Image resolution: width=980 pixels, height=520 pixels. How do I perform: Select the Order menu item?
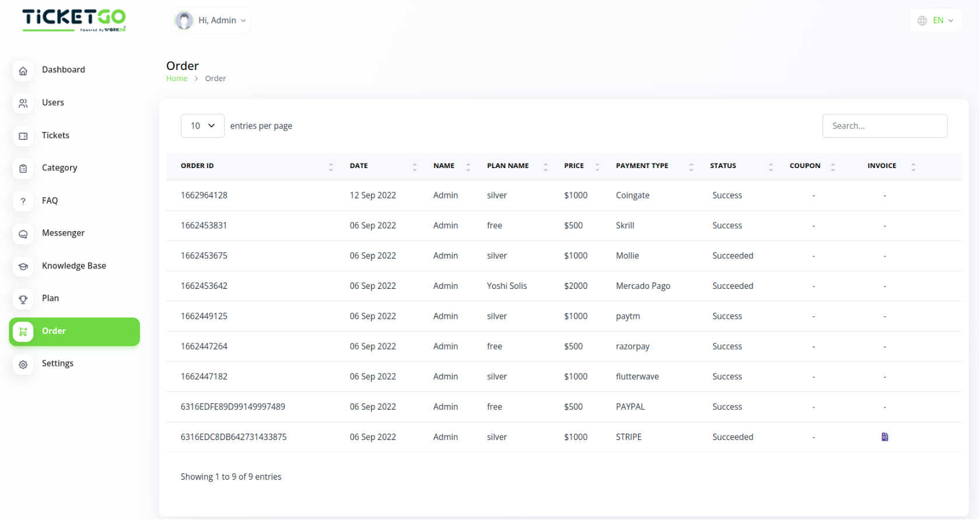pos(75,331)
